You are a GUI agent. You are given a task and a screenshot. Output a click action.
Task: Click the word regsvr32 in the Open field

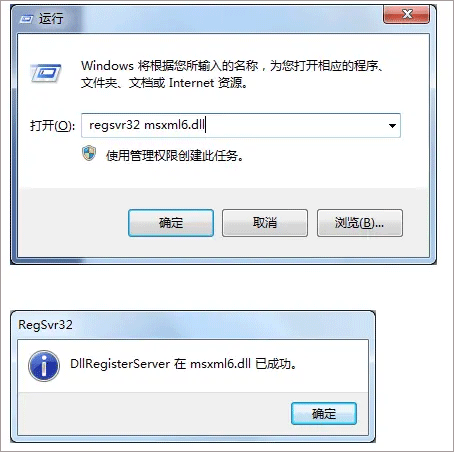[114, 125]
